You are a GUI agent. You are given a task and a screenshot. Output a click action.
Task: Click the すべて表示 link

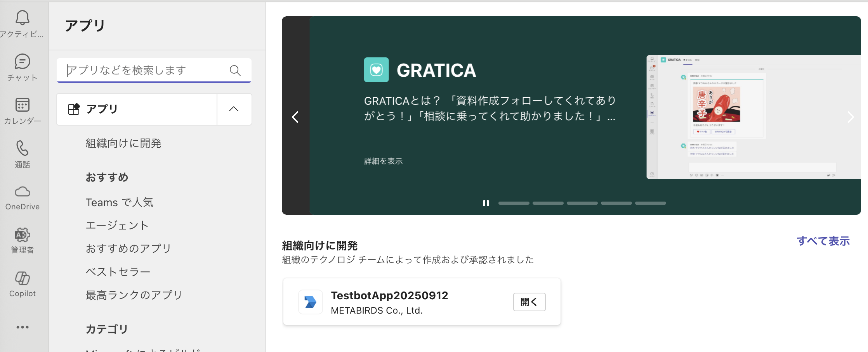823,241
